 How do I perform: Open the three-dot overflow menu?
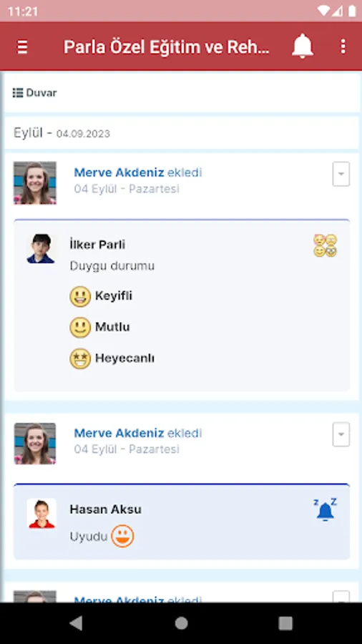coord(343,47)
